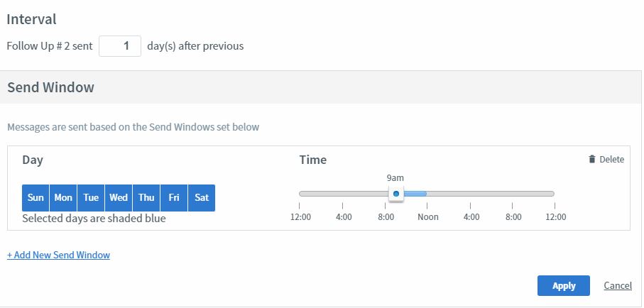Viewport: 644px width, 308px height.
Task: Click the 9am time slider handle
Action: pos(396,194)
